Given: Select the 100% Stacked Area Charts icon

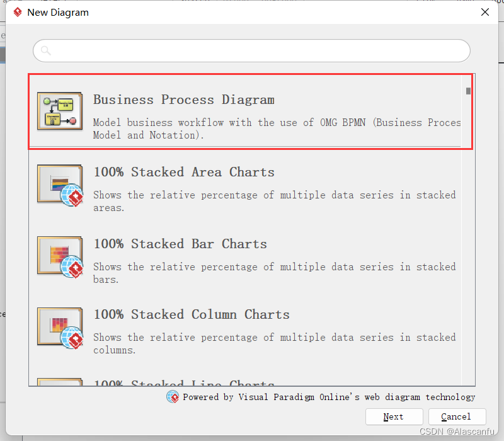Looking at the screenshot, I should [x=60, y=185].
